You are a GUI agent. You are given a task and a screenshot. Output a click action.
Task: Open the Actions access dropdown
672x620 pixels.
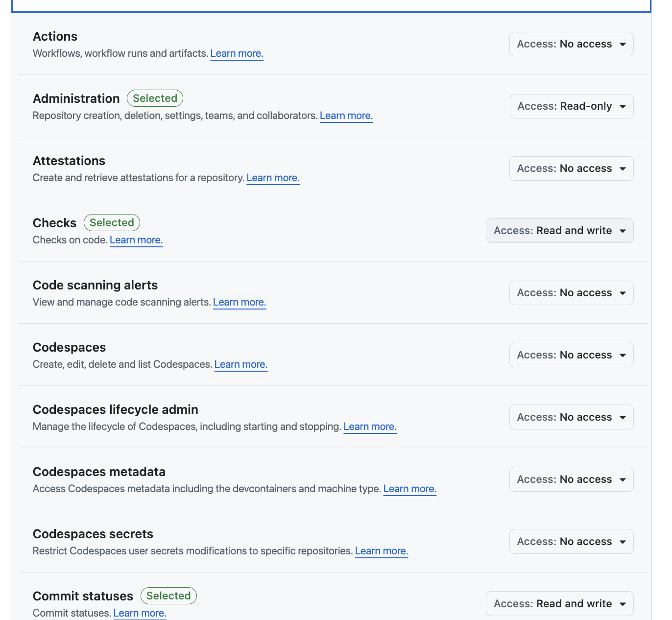coord(571,44)
